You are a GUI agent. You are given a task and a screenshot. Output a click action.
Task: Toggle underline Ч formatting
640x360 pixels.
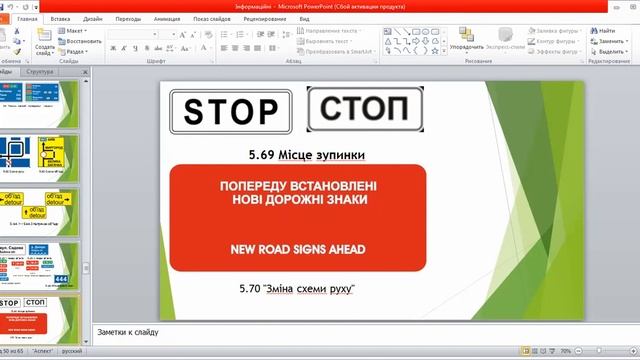(x=135, y=48)
